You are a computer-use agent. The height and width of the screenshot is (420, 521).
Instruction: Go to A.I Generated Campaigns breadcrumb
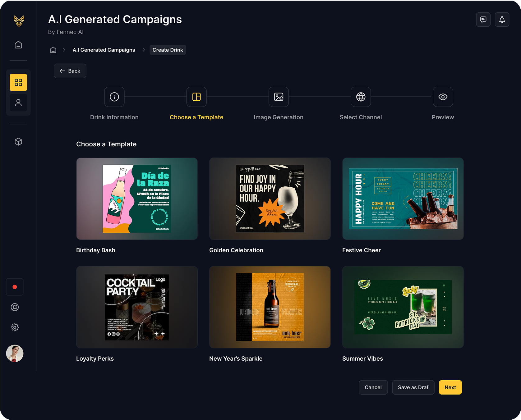104,50
